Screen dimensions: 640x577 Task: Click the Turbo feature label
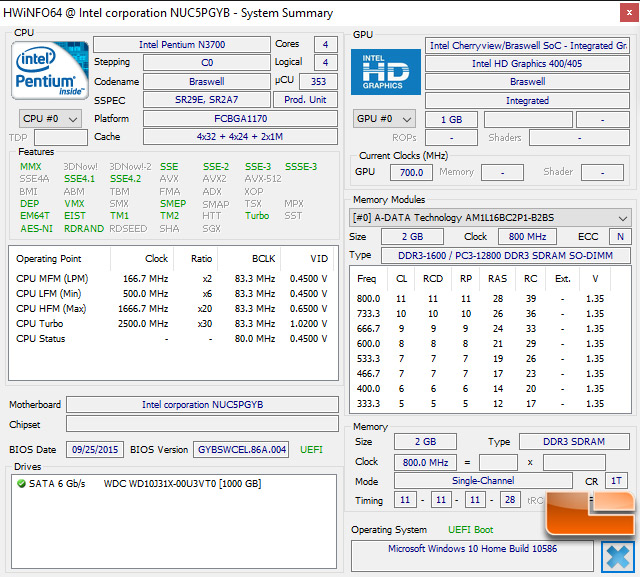(x=257, y=216)
